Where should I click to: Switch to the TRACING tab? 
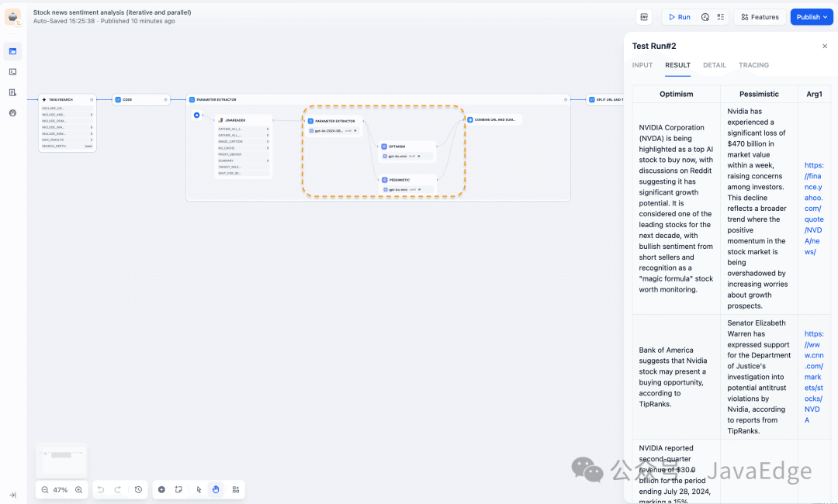753,65
